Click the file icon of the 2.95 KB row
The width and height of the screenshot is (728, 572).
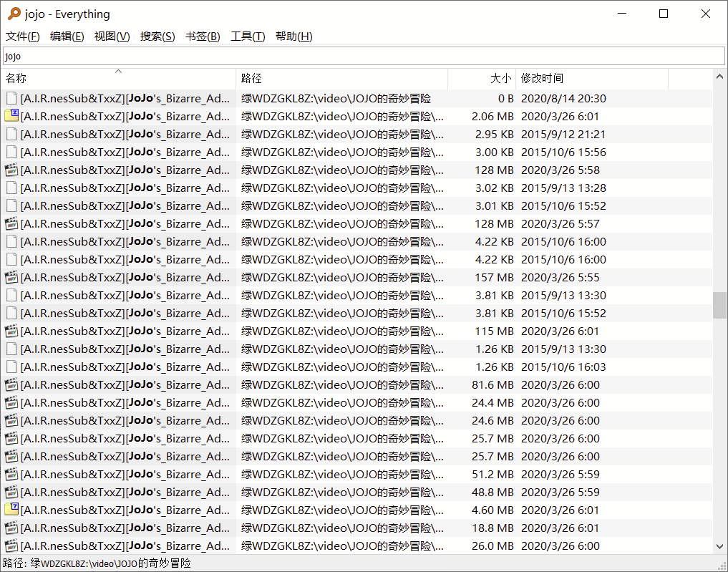click(x=11, y=134)
